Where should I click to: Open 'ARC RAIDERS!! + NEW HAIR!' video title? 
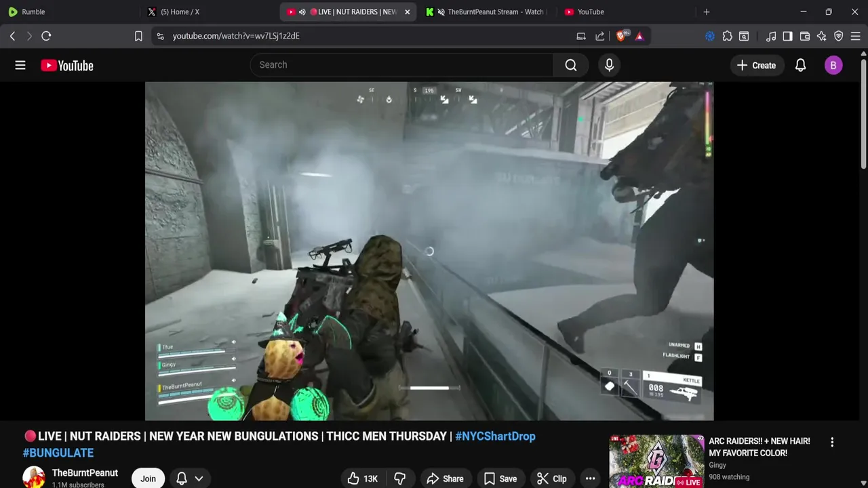pyautogui.click(x=759, y=447)
